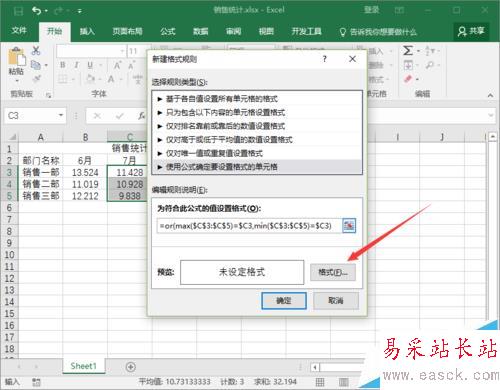Click the Fill down icon
The height and width of the screenshot is (390, 500).
coord(408,65)
